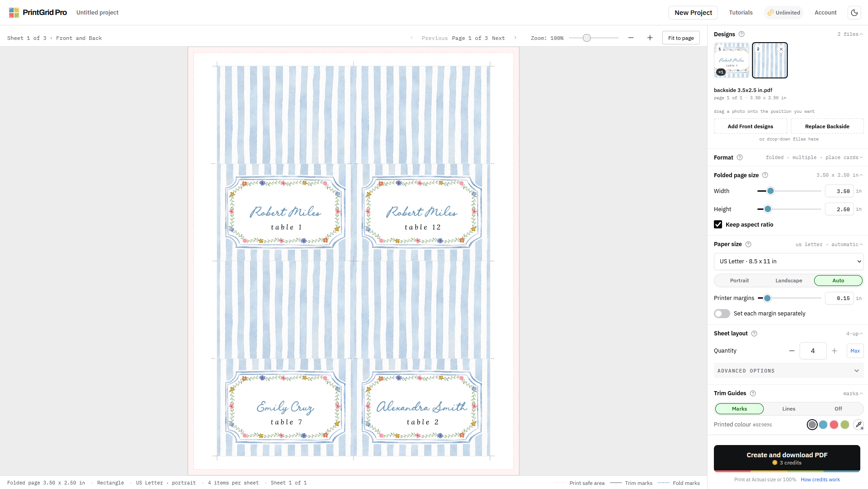Image resolution: width=868 pixels, height=489 pixels.
Task: Open custom colour eyedropper picker
Action: click(858, 425)
